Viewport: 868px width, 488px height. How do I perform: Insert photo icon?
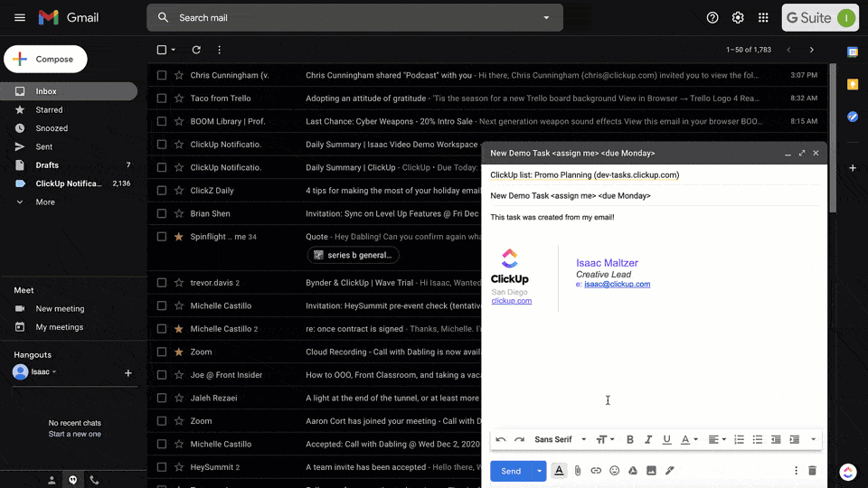pyautogui.click(x=652, y=471)
